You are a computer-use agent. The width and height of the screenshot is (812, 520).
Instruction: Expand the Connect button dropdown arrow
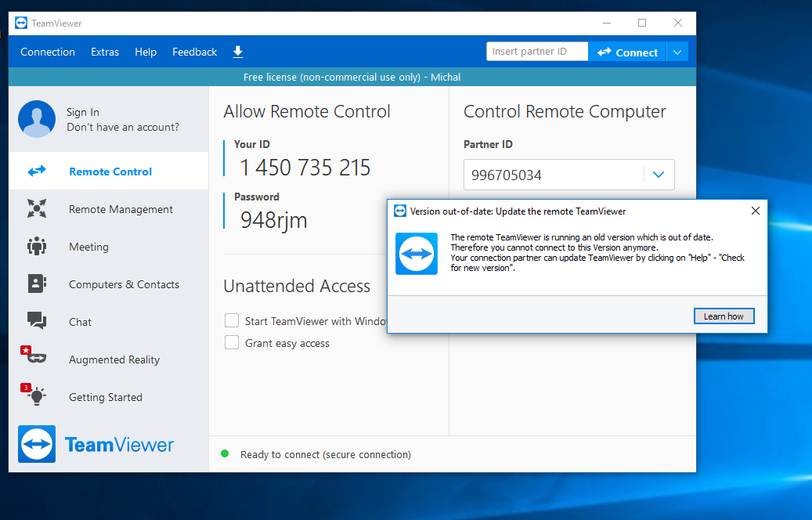coord(677,52)
